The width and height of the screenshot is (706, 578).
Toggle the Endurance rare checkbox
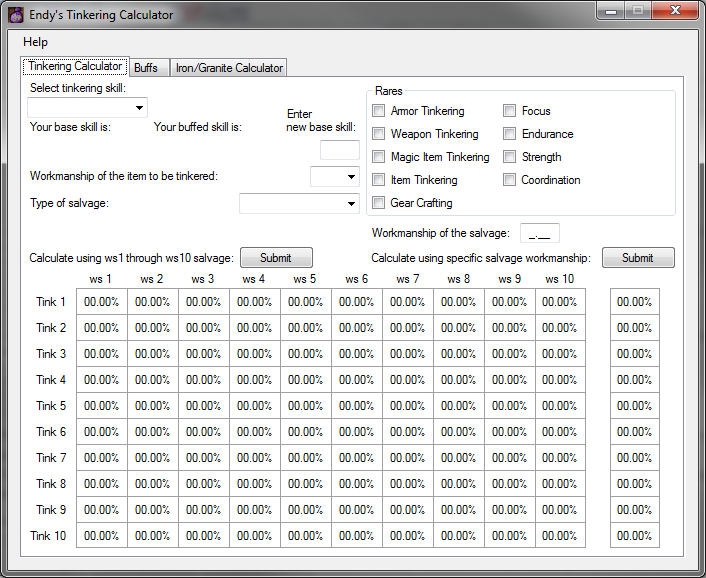click(x=510, y=134)
